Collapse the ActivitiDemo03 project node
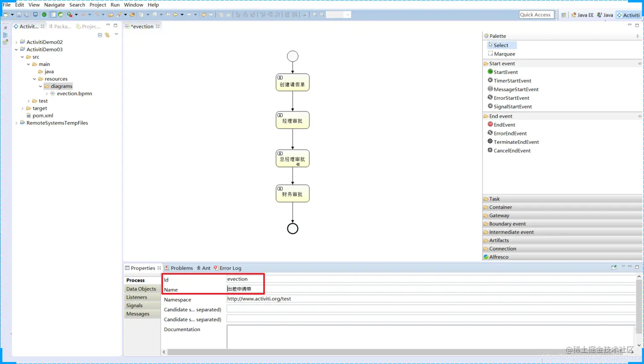This screenshot has height=364, width=644. pos(17,49)
